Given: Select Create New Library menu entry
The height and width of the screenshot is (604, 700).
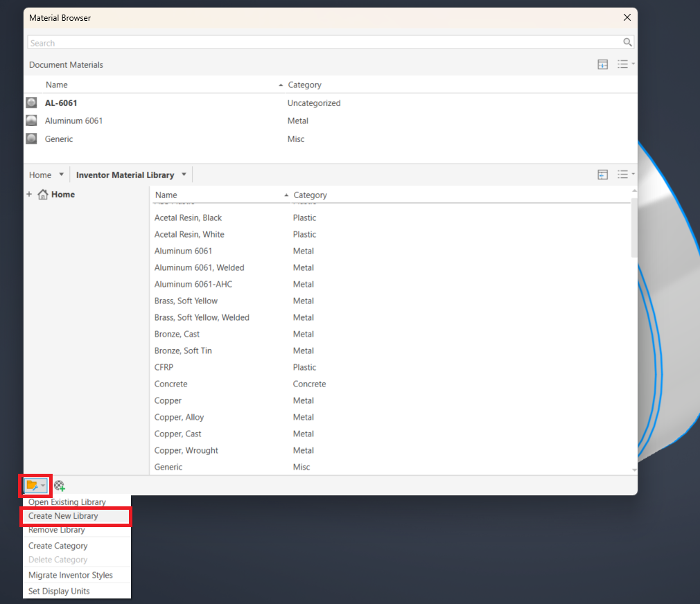Looking at the screenshot, I should pyautogui.click(x=77, y=515).
